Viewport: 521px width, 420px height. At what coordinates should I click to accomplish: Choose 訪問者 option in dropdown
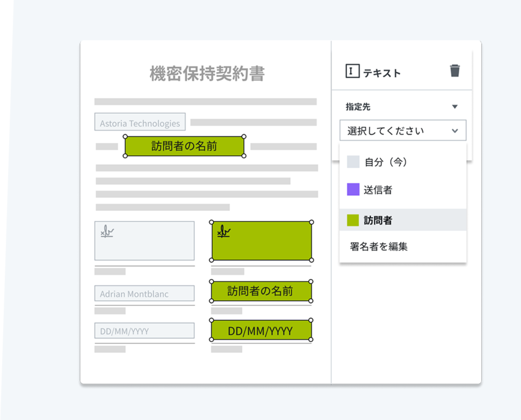(x=378, y=220)
